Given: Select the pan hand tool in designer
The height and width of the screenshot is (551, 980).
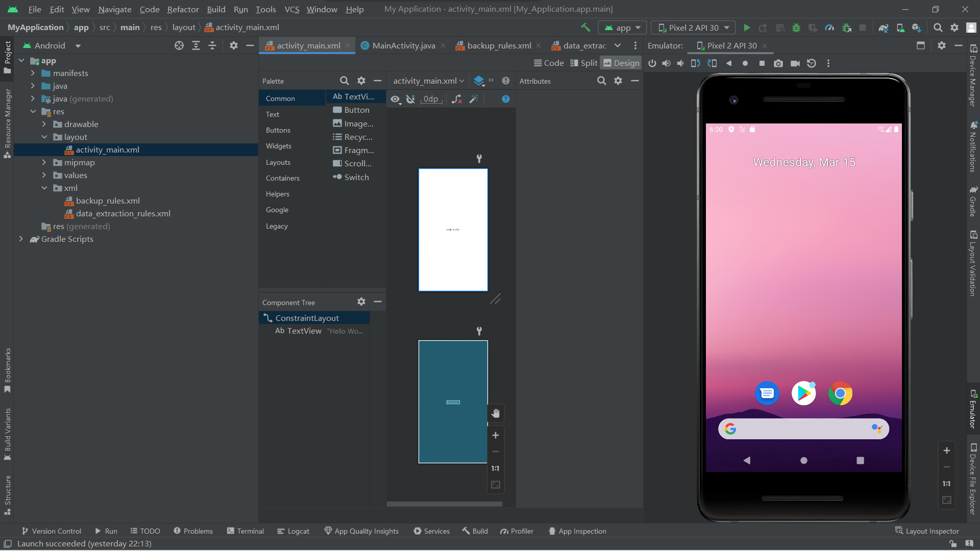Looking at the screenshot, I should click(495, 413).
